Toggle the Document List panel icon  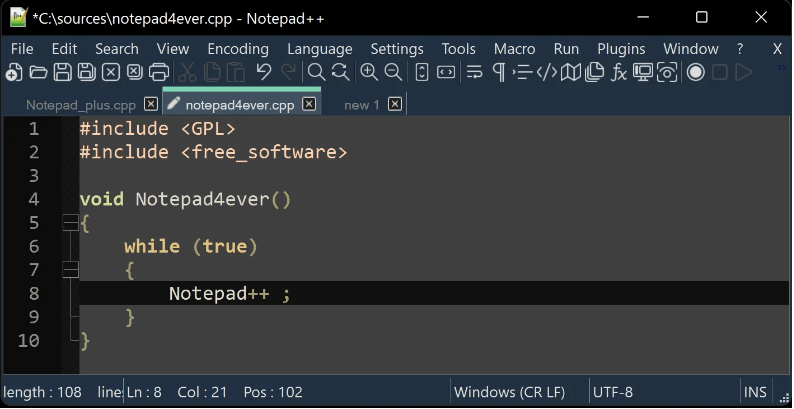594,72
